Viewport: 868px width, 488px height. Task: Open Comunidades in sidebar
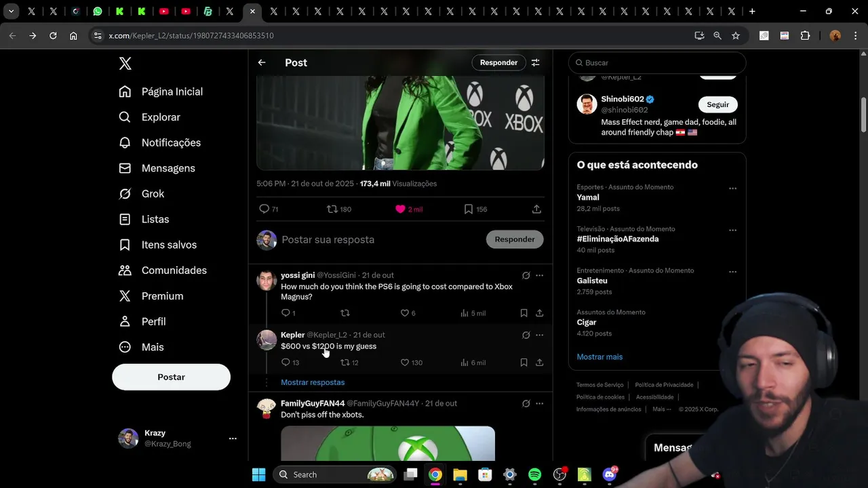coord(163,270)
